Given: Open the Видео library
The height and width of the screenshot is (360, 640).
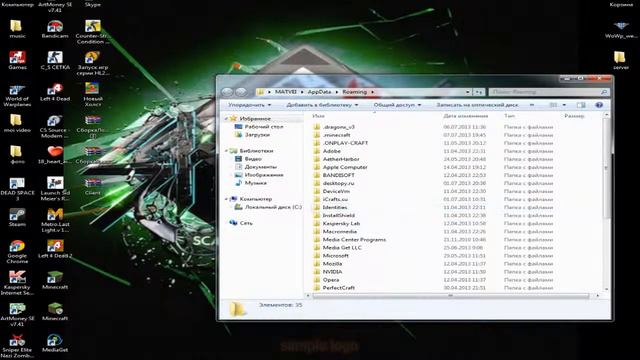Looking at the screenshot, I should point(248,159).
